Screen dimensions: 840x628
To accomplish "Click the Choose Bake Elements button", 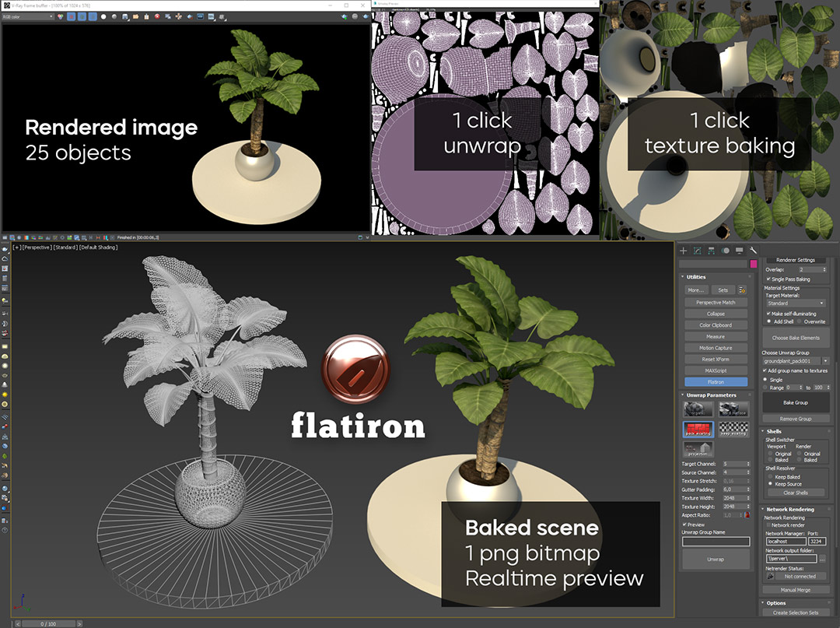I will [x=796, y=338].
